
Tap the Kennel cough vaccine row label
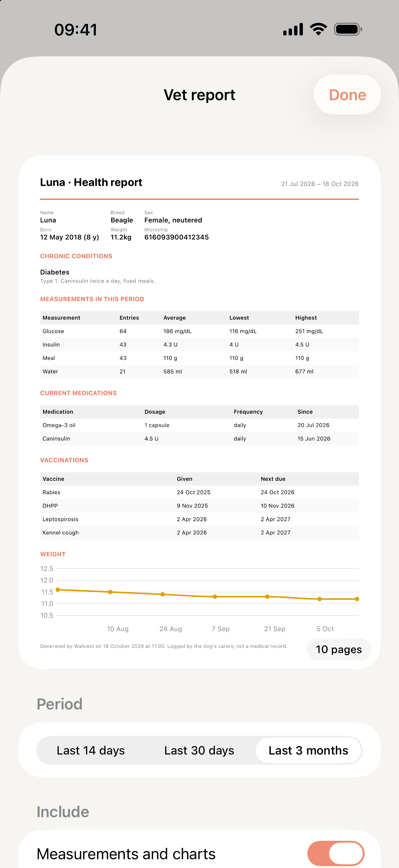click(x=60, y=533)
